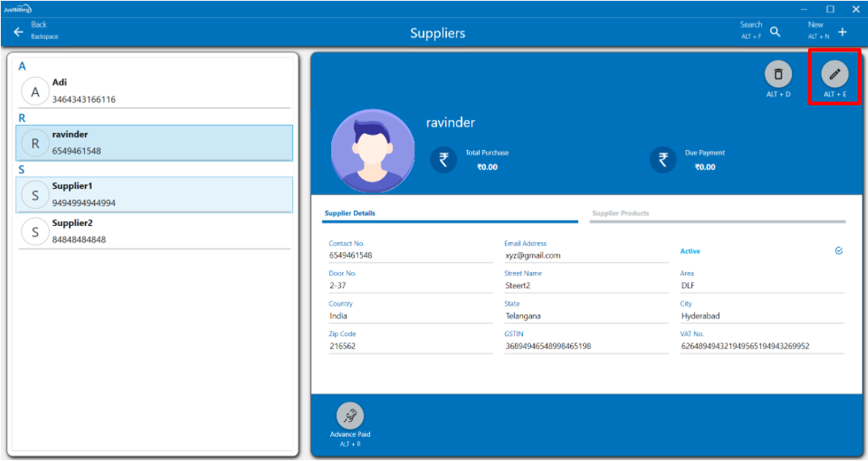Click ravinder's profile avatar picture
This screenshot has height=461, width=868.
click(x=372, y=151)
